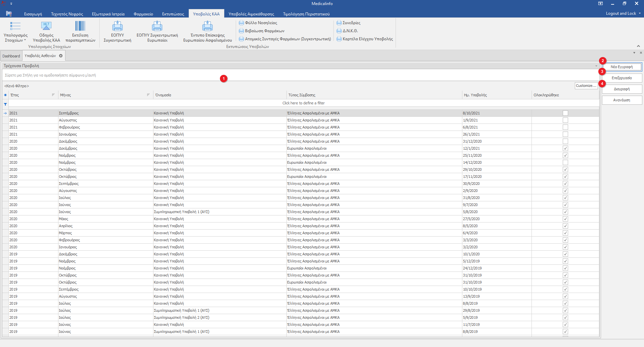The height and width of the screenshot is (347, 644).
Task: Open the Μήνας column filter dropdown
Action: (x=148, y=95)
